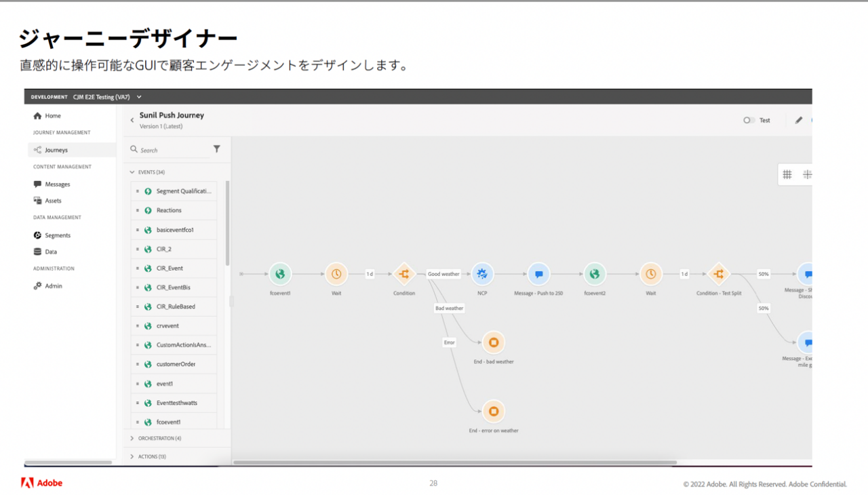The height and width of the screenshot is (495, 868).
Task: Select the Condition - Test Split node
Action: click(719, 274)
